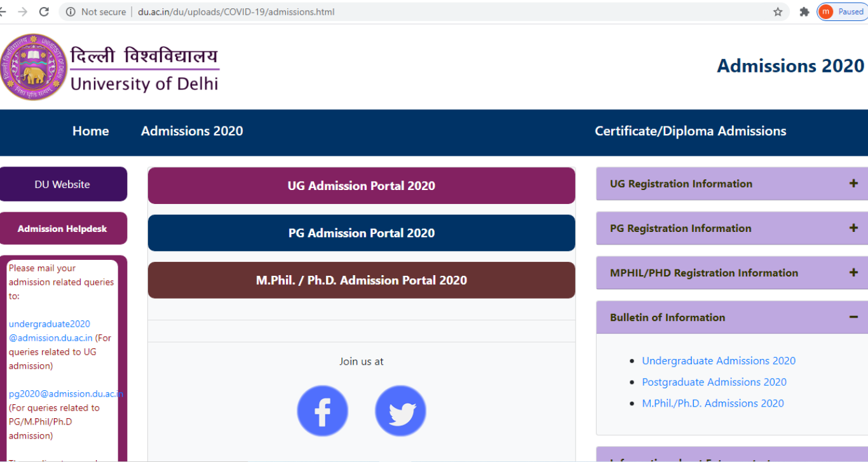Click the University of Delhi logo
Screen dimensions: 868x462
tap(35, 66)
